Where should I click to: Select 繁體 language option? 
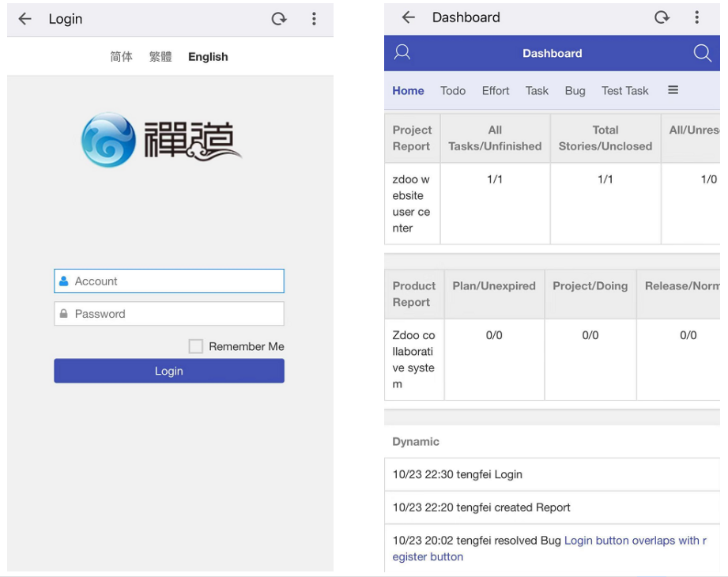point(160,57)
